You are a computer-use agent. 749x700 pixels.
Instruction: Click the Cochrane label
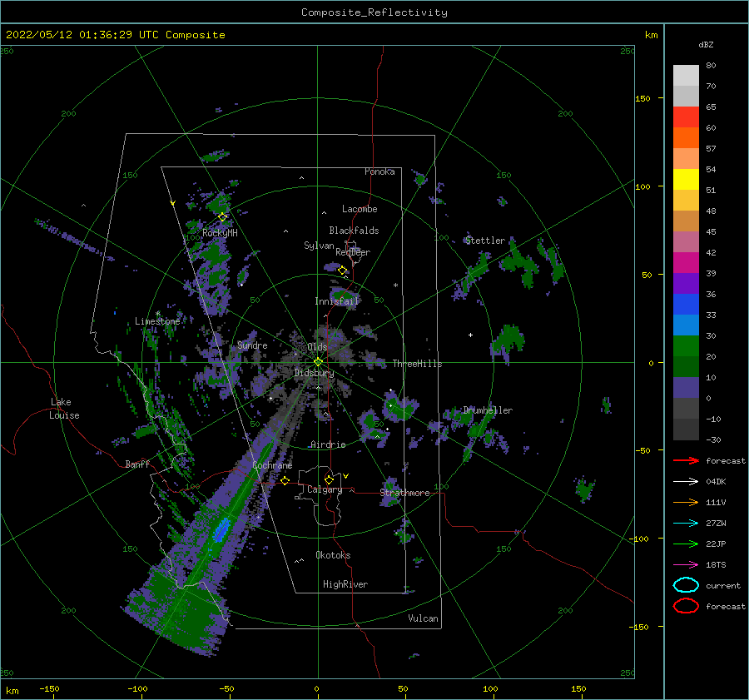coord(272,465)
